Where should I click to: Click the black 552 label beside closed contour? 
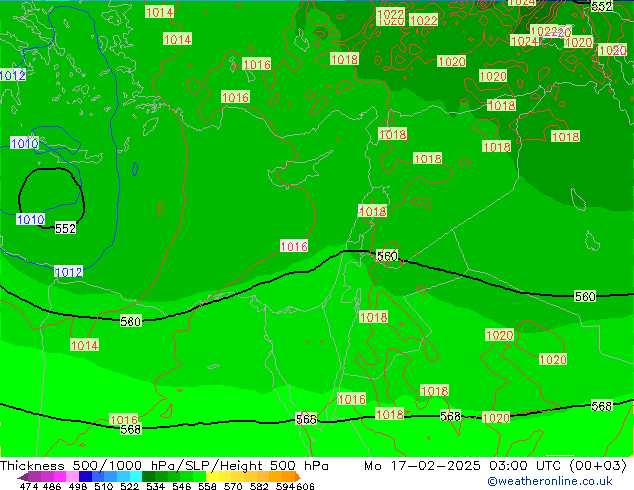(66, 228)
